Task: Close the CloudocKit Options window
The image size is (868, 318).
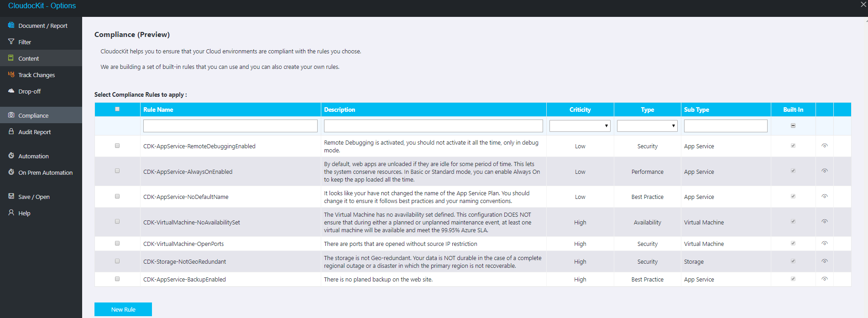Action: (x=863, y=5)
